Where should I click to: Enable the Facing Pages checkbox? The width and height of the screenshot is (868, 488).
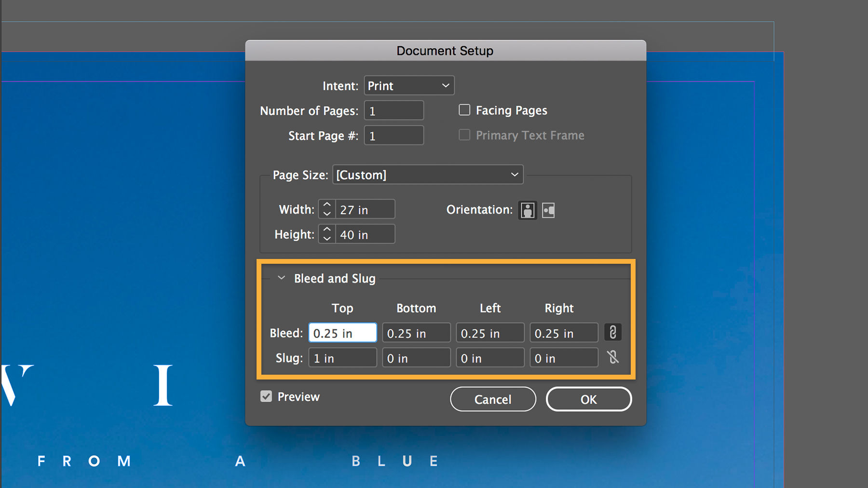(x=464, y=110)
